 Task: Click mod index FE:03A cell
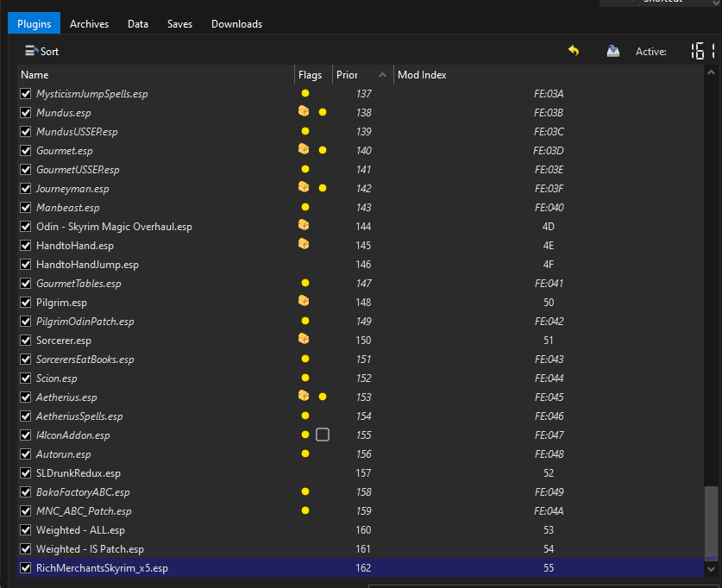click(549, 94)
